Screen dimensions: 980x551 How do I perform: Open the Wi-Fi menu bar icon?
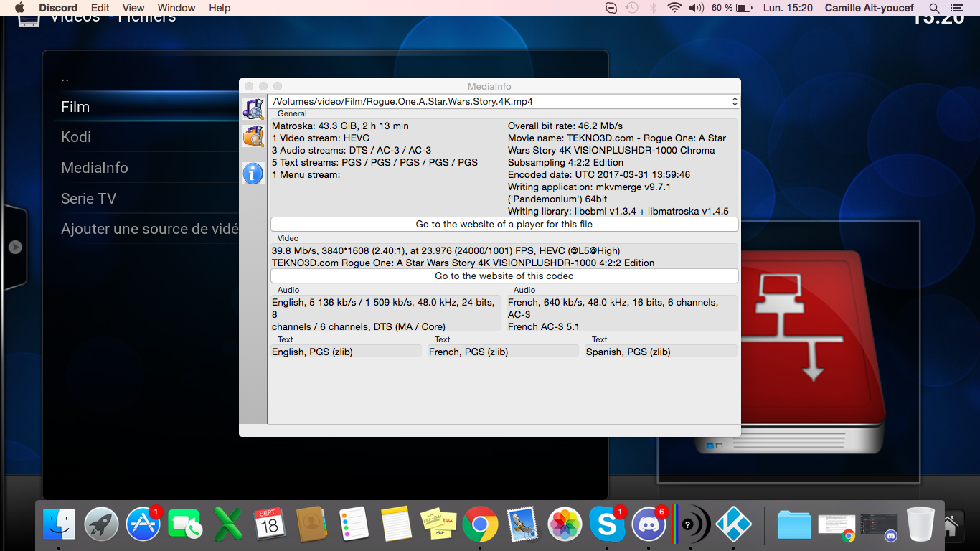674,8
